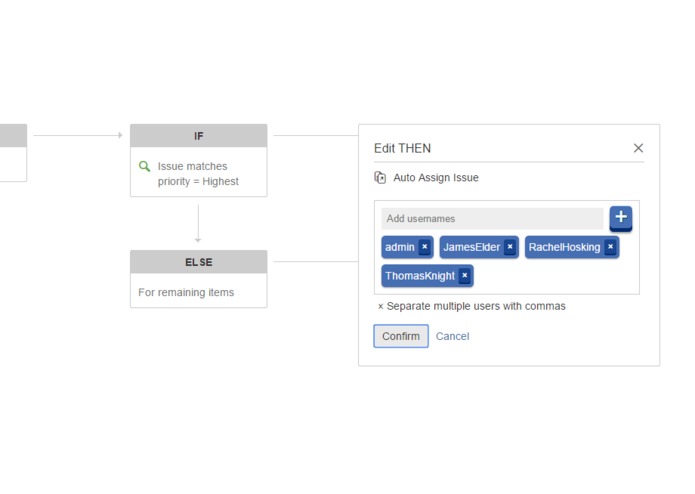Focus the Add usernames input field
The width and height of the screenshot is (695, 494).
[492, 218]
